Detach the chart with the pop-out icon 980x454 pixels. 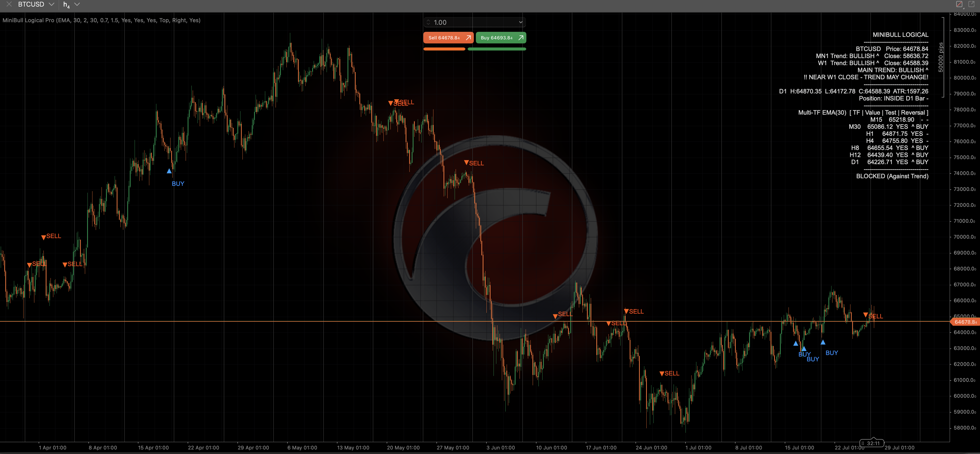point(971,4)
